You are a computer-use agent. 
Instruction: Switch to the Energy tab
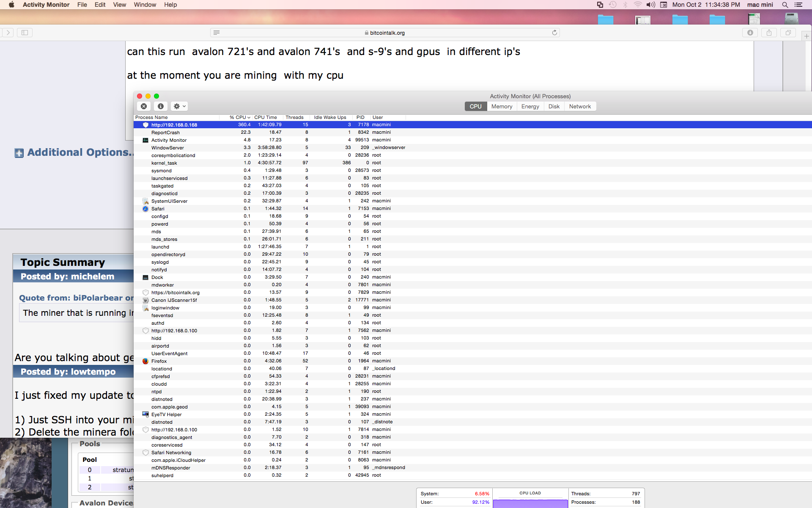530,106
